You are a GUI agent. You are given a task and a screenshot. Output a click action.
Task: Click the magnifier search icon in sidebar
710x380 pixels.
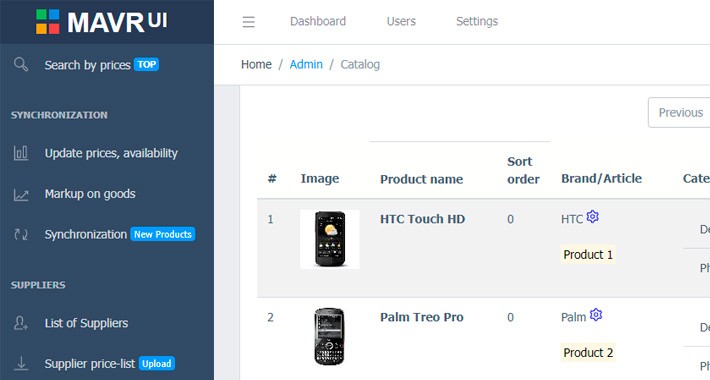(x=21, y=64)
